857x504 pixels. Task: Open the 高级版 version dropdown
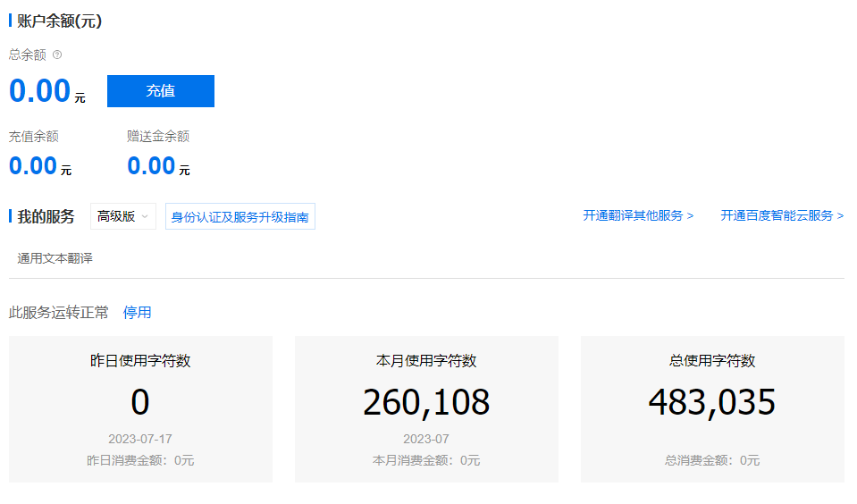(x=123, y=216)
